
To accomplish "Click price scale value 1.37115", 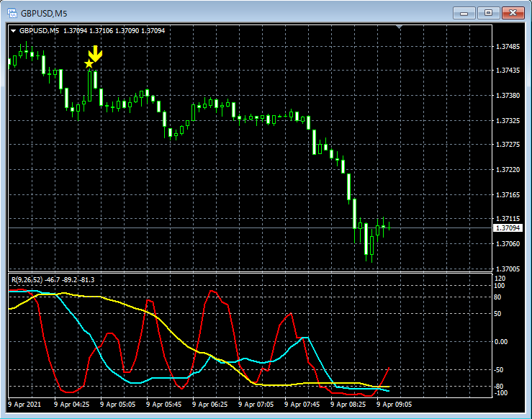I will pyautogui.click(x=508, y=219).
